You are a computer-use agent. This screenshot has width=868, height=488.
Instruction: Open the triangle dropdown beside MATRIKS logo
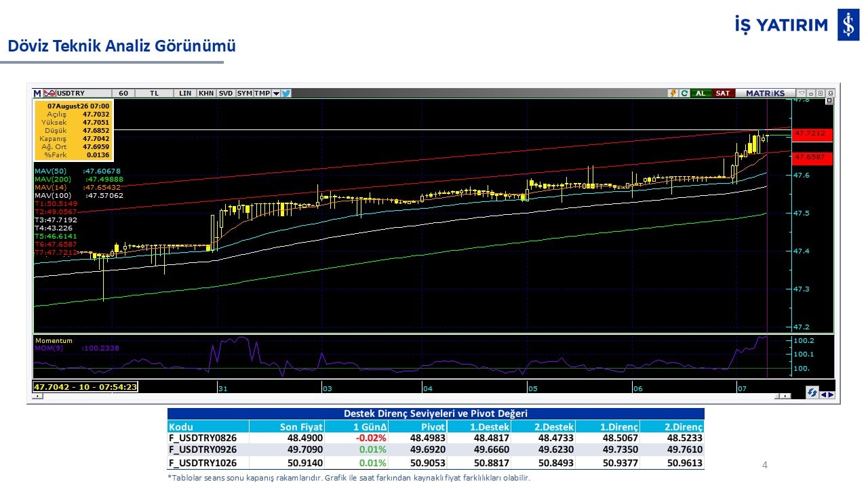(802, 94)
